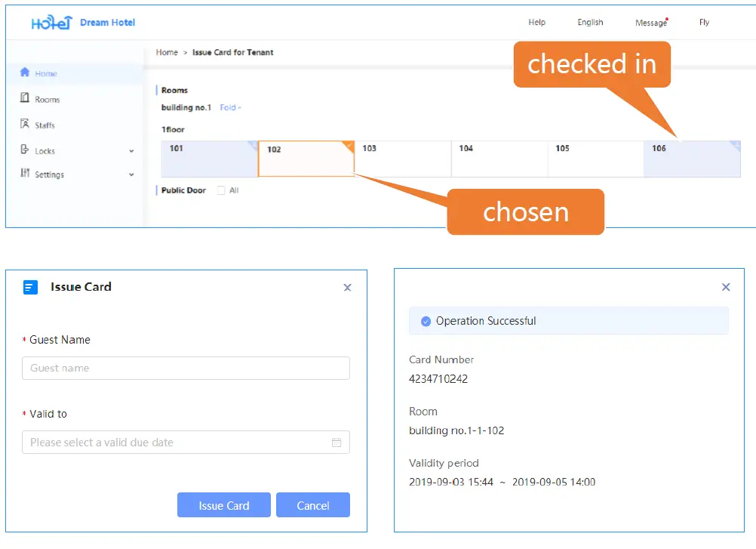The width and height of the screenshot is (756, 549).
Task: Click the Operation Successful checkmark icon
Action: (426, 321)
